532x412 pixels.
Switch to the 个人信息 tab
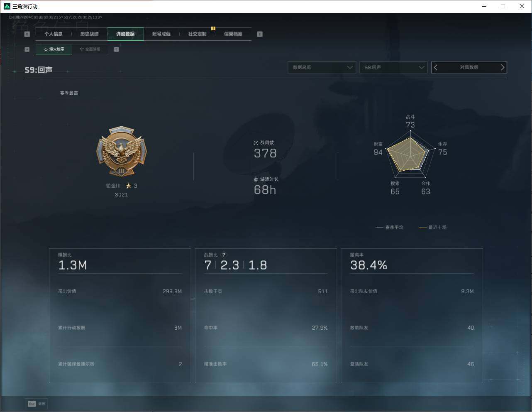tap(54, 34)
